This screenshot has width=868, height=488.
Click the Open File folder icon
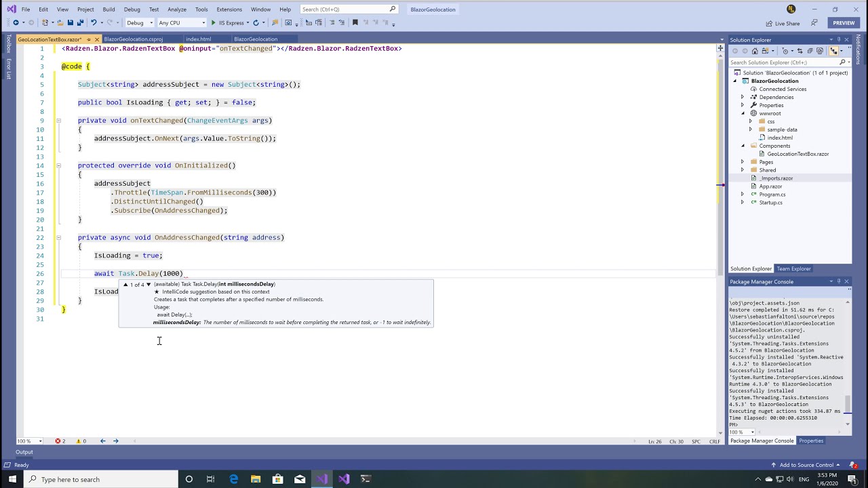60,22
